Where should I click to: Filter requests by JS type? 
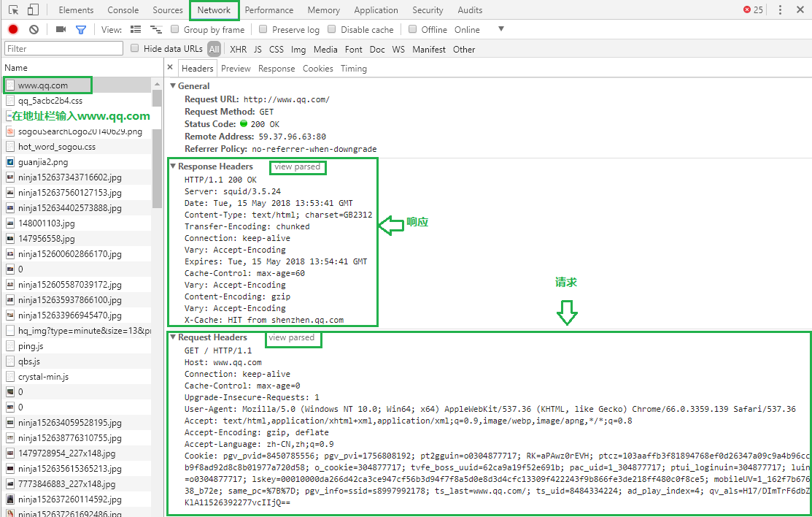click(258, 49)
